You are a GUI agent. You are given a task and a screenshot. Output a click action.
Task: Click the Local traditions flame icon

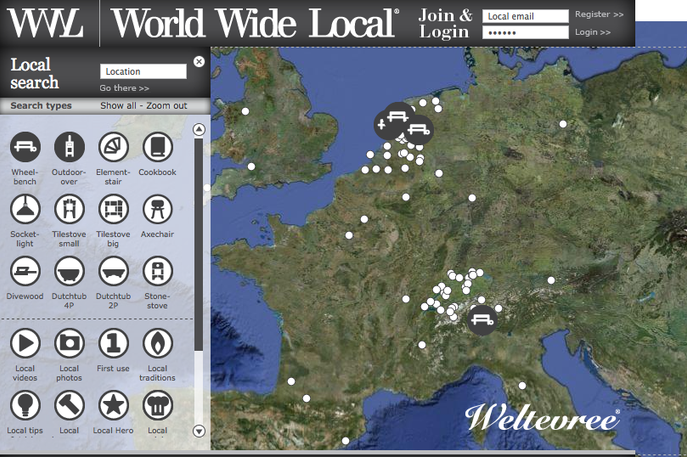[x=157, y=343]
